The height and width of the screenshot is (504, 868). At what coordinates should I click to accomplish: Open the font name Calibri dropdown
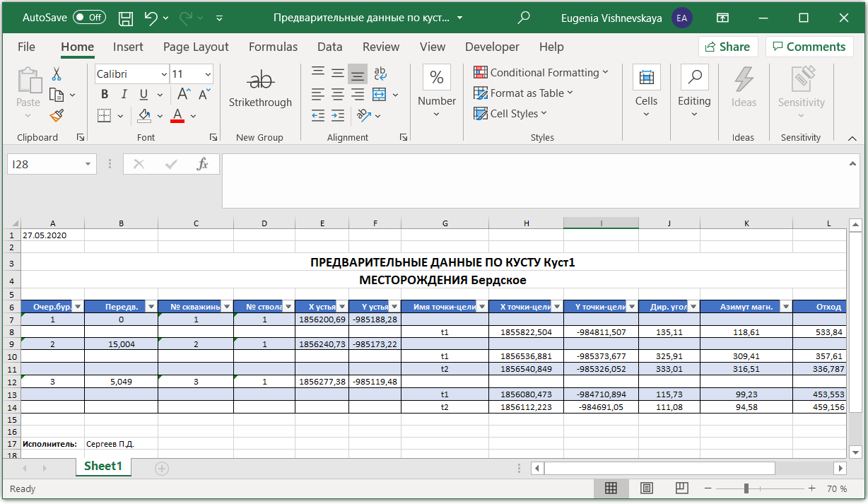[x=164, y=74]
